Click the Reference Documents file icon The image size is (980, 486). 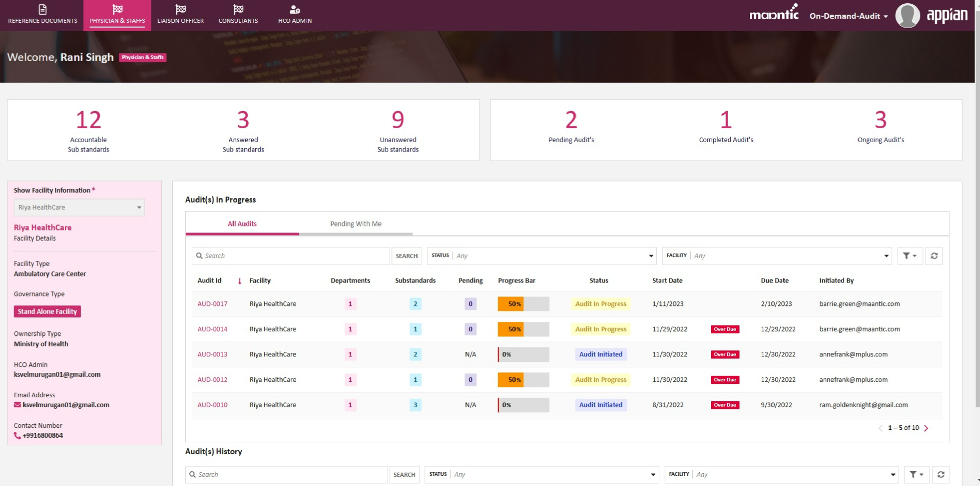tap(43, 9)
